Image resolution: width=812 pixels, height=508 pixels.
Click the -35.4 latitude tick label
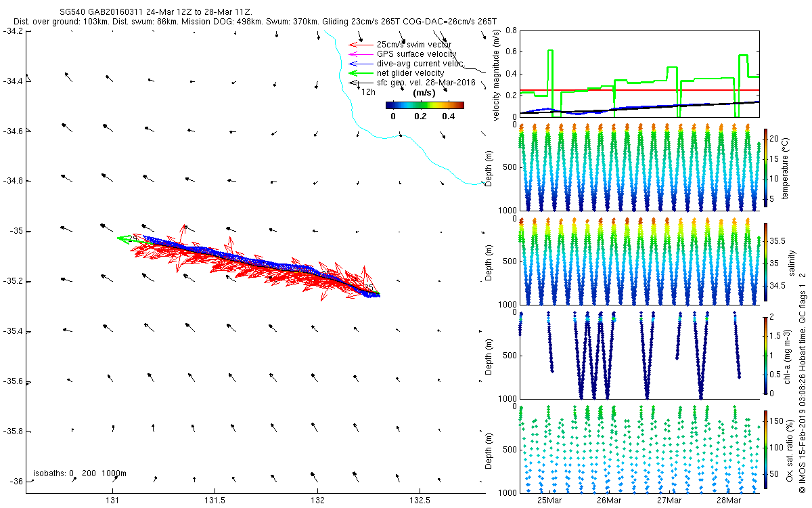(x=12, y=331)
